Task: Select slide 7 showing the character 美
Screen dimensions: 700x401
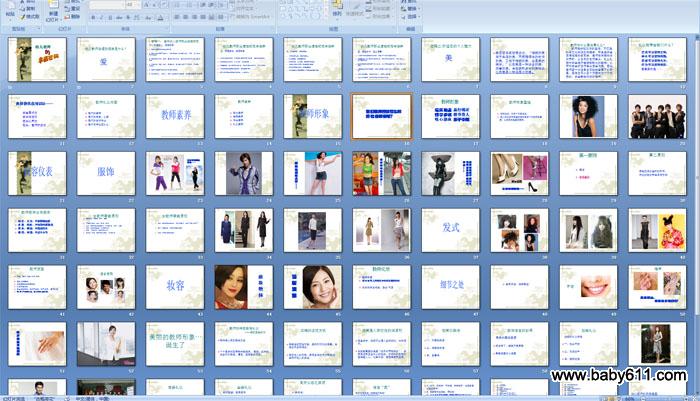Action: (450, 59)
